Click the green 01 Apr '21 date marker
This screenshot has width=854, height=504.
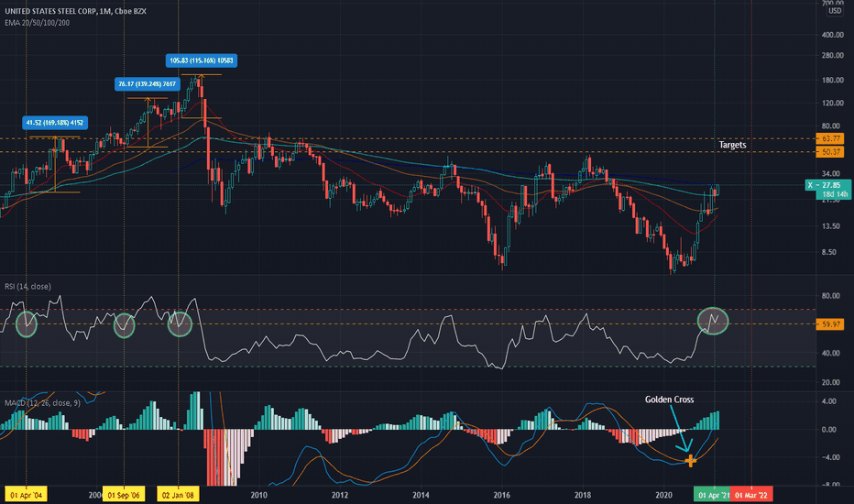(x=712, y=495)
